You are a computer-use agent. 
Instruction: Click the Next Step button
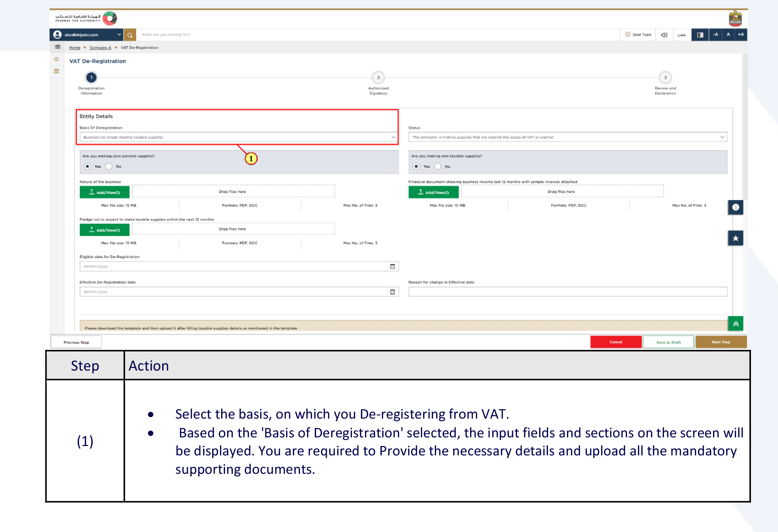point(721,342)
